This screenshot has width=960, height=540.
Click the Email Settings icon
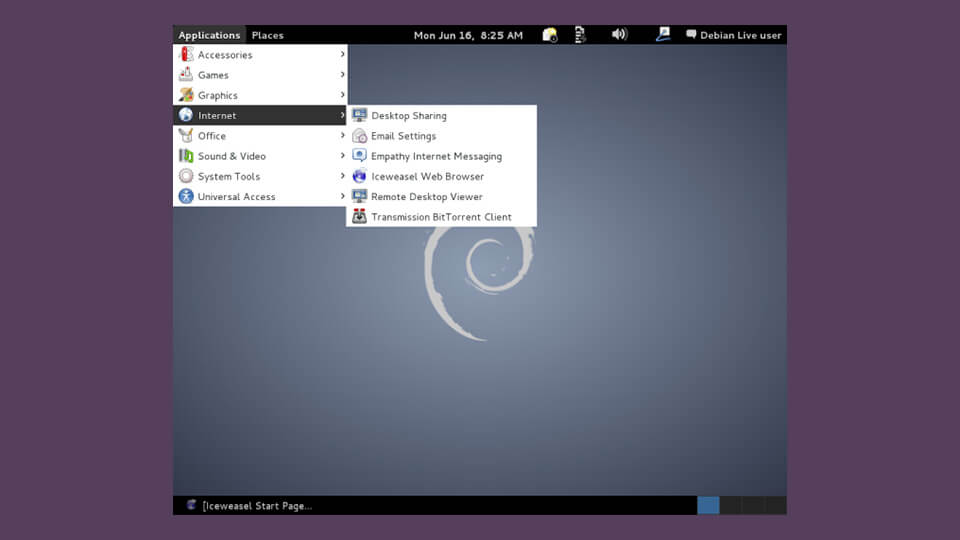(x=359, y=135)
